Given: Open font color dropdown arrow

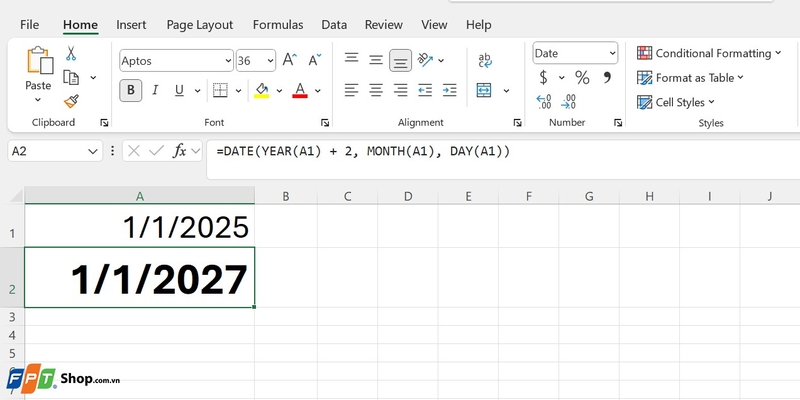Looking at the screenshot, I should (x=317, y=91).
